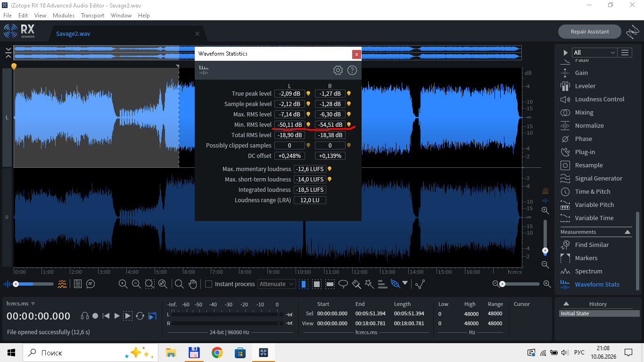The image size is (644, 362).
Task: Open the clip gain envelope tool
Action: click(x=420, y=284)
